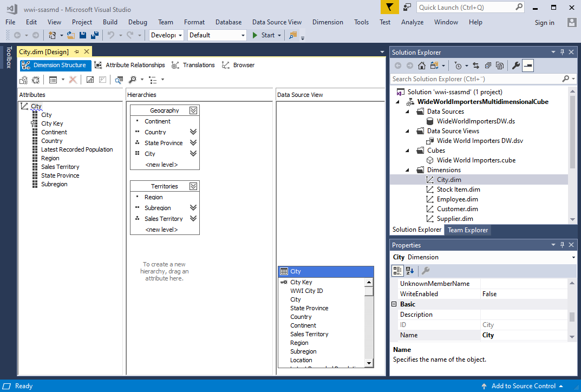Expand the Subregion level chevron in Territories
This screenshot has width=581, height=392.
(x=193, y=207)
